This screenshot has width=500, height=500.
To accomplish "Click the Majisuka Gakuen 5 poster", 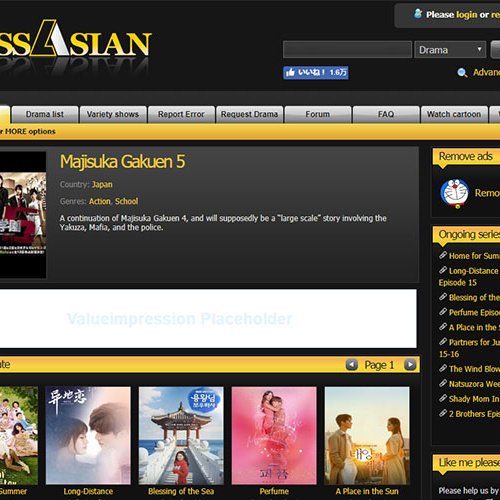I will click(23, 215).
